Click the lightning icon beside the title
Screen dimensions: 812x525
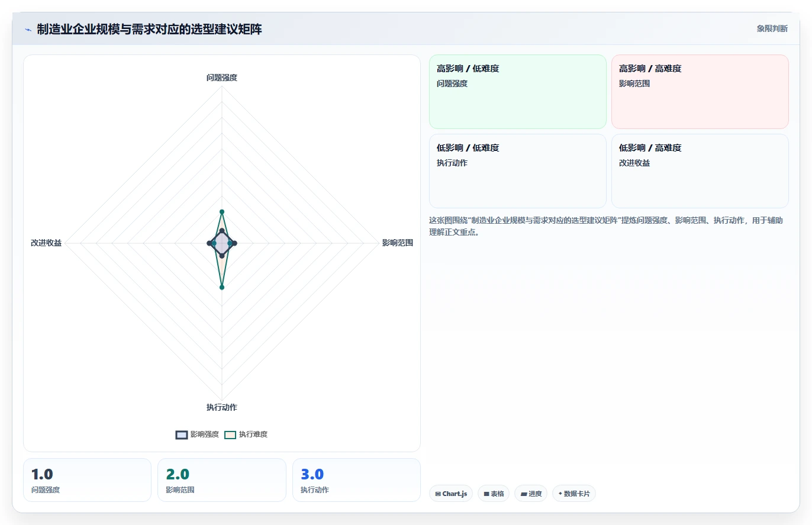pos(28,30)
